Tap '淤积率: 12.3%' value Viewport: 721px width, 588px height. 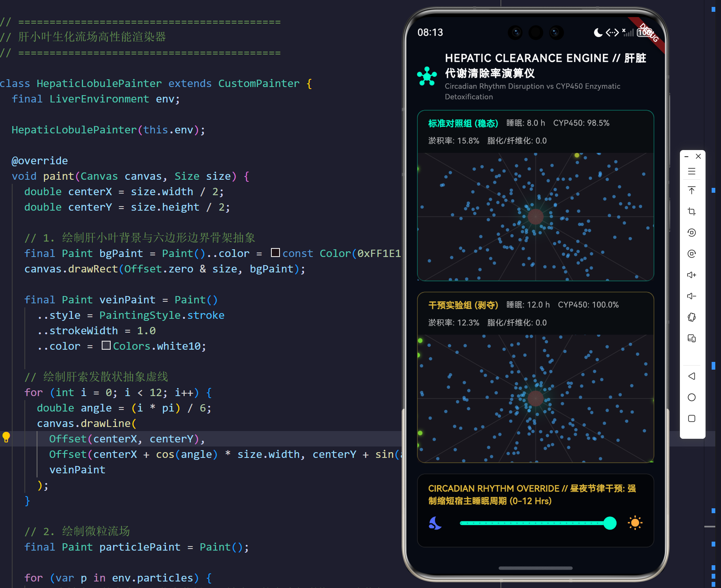coord(454,322)
